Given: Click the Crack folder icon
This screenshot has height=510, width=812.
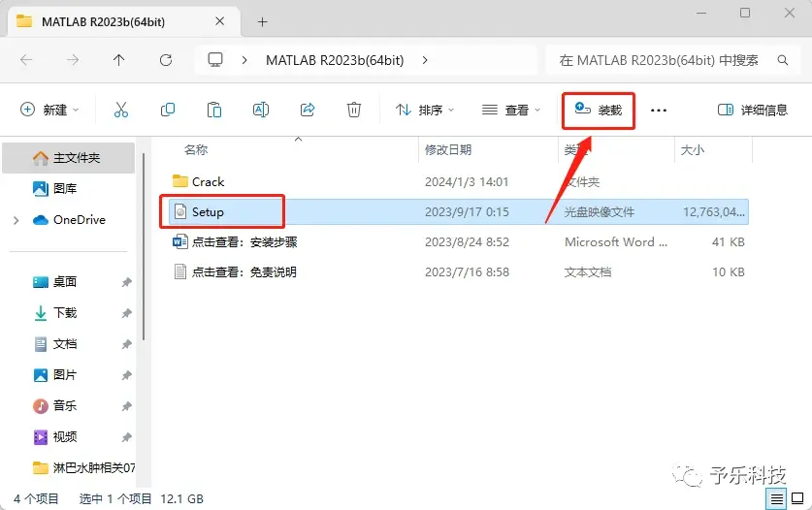Looking at the screenshot, I should pyautogui.click(x=179, y=181).
